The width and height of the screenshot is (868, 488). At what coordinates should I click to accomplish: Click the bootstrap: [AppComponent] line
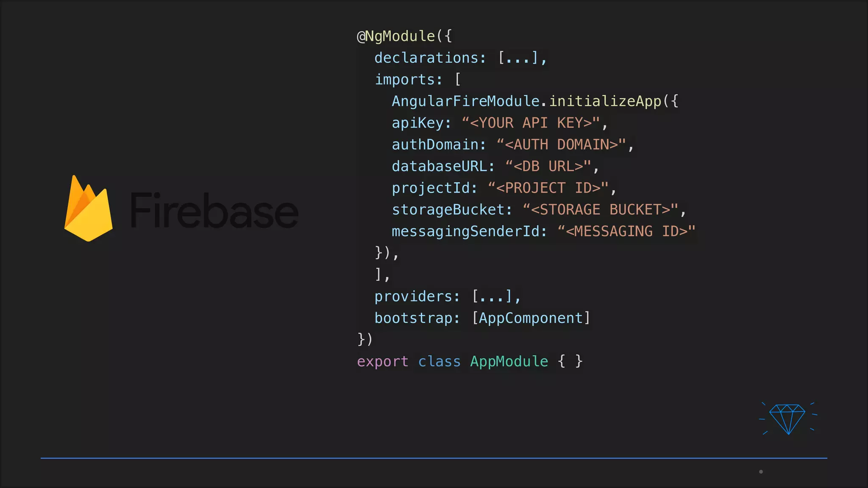(x=482, y=318)
